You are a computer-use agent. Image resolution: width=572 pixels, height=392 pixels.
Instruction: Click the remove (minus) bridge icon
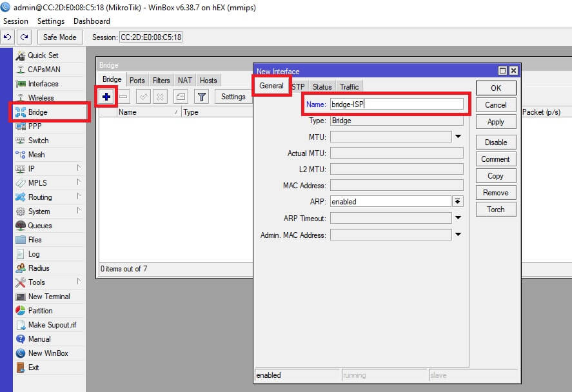pos(123,97)
